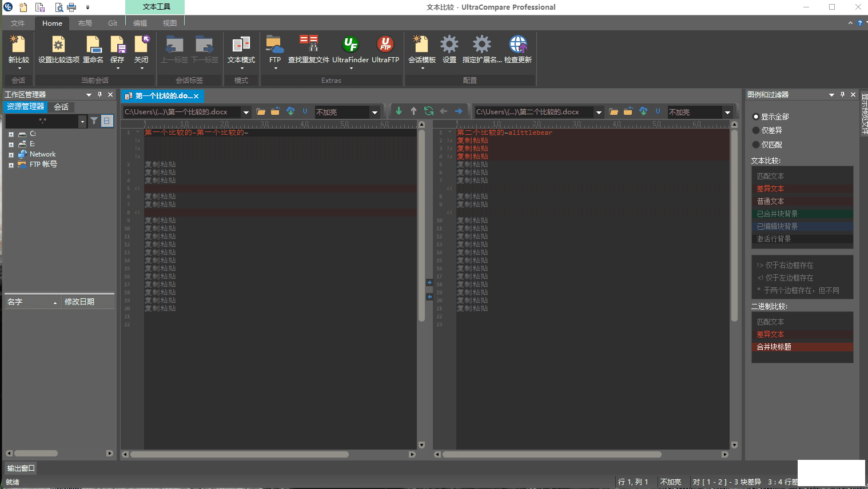Image resolution: width=868 pixels, height=489 pixels.
Task: Select the 仅匹配 radio button
Action: [755, 145]
